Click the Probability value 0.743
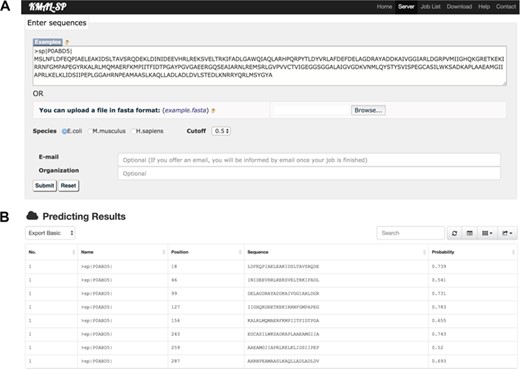The image size is (520, 369). coord(439,334)
